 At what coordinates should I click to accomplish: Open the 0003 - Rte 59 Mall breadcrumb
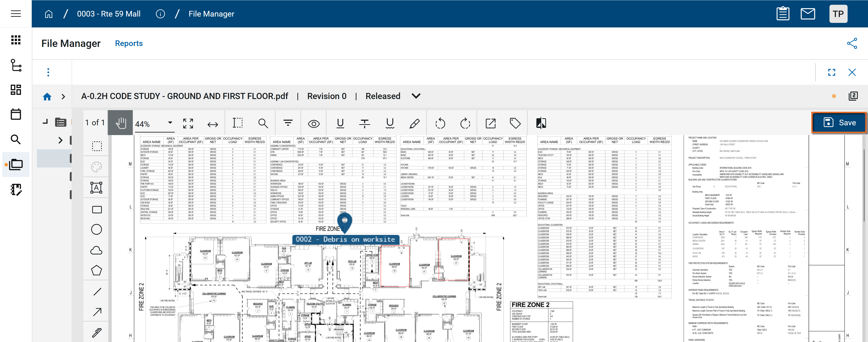click(109, 14)
